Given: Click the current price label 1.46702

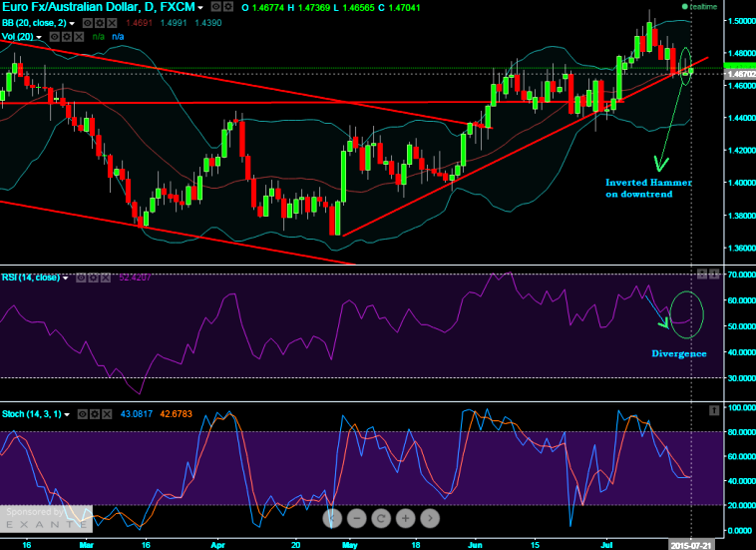Looking at the screenshot, I should 740,74.
